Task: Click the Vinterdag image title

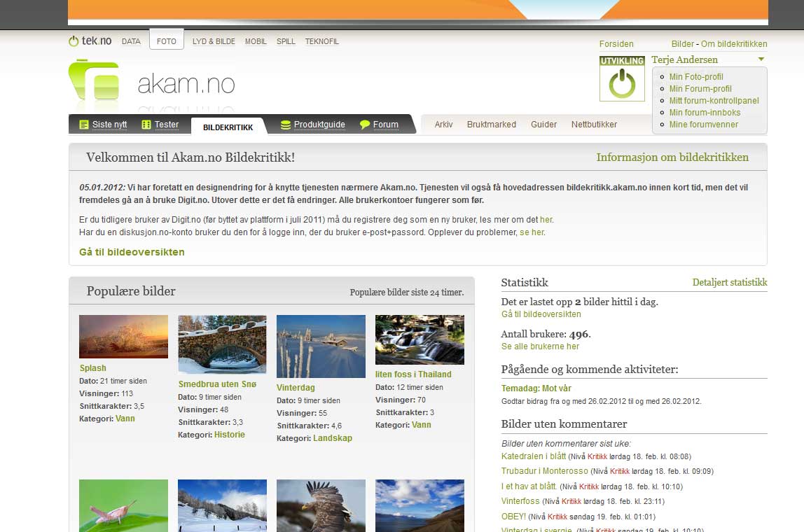Action: [x=296, y=388]
